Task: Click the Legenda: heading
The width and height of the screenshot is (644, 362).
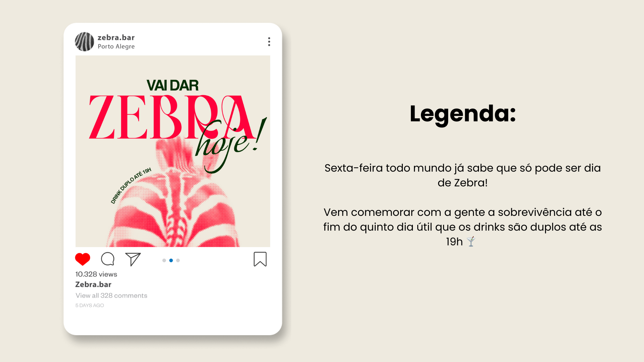Action: point(463,114)
